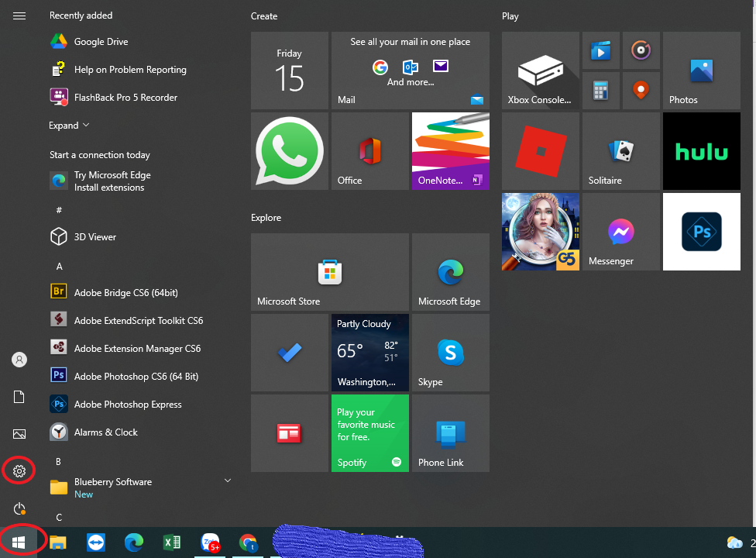Open the OneNote tile
756x558 pixels.
click(x=450, y=151)
